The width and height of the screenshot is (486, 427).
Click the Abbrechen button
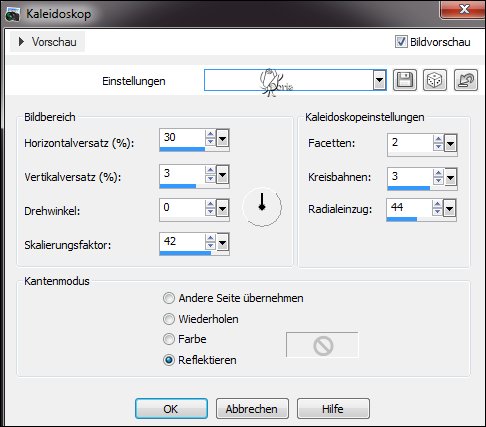coord(252,408)
